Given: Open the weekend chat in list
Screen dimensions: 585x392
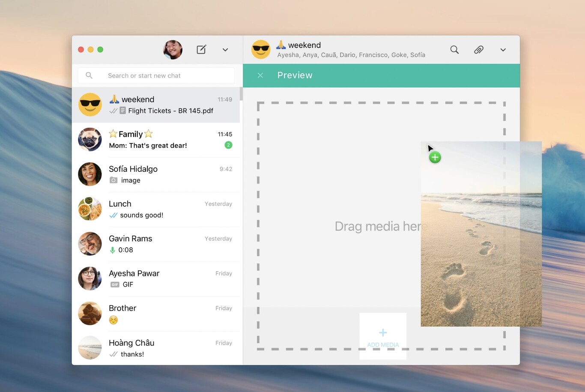Looking at the screenshot, I should 156,105.
